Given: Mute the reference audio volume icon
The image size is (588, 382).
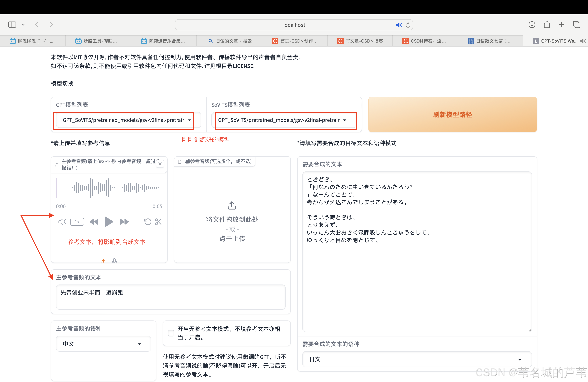Looking at the screenshot, I should [62, 222].
